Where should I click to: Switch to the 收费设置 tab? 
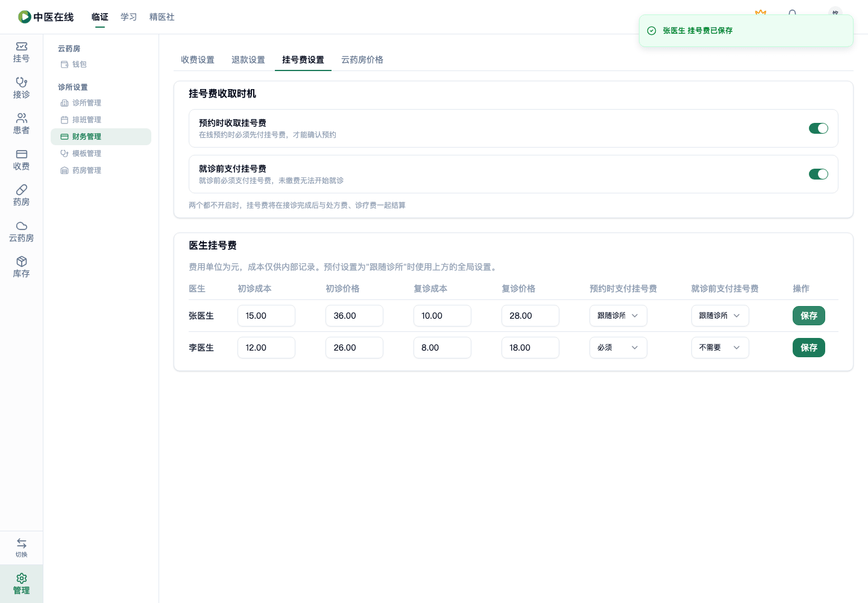pyautogui.click(x=198, y=60)
